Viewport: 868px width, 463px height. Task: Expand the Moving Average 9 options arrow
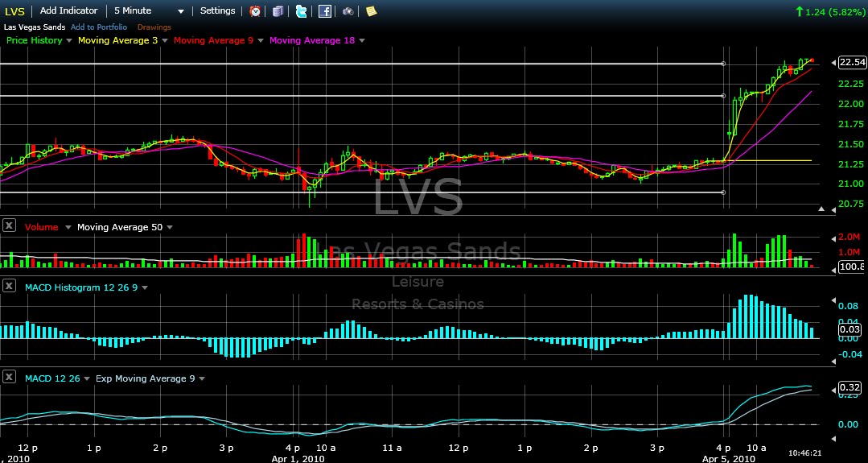coord(260,40)
